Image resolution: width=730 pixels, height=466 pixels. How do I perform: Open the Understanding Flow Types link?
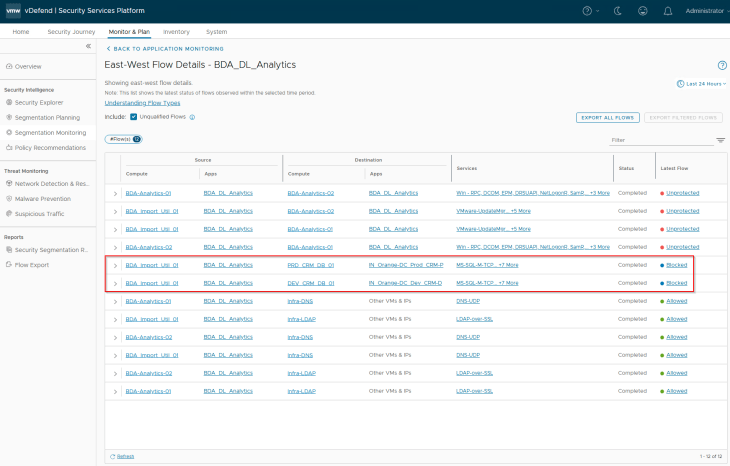pos(142,102)
